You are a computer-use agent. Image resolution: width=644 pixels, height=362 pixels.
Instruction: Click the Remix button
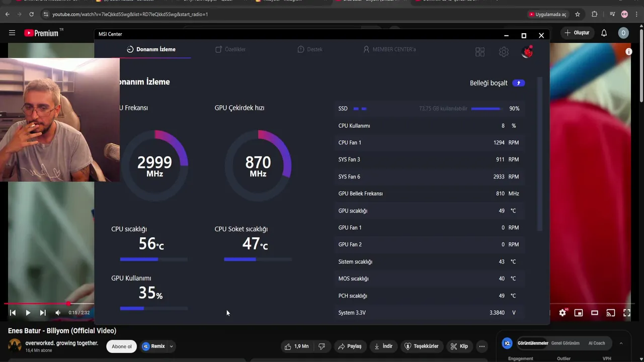click(x=153, y=346)
